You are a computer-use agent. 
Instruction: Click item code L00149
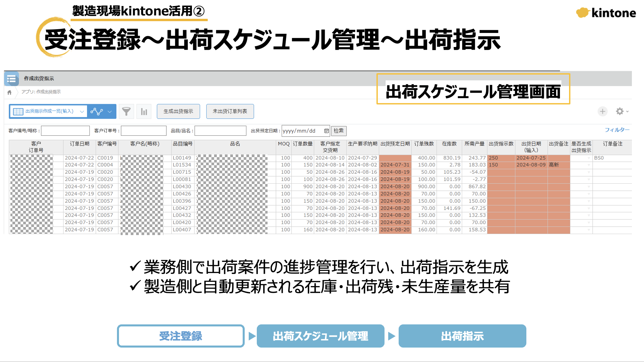coord(182,158)
